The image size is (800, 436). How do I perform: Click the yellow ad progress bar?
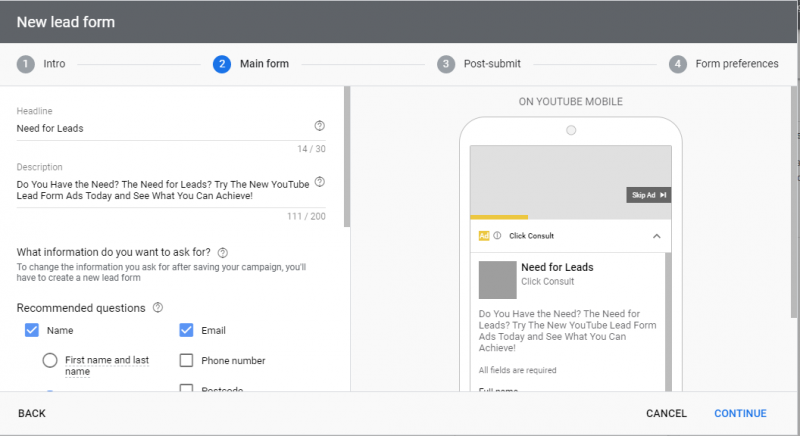pos(499,217)
